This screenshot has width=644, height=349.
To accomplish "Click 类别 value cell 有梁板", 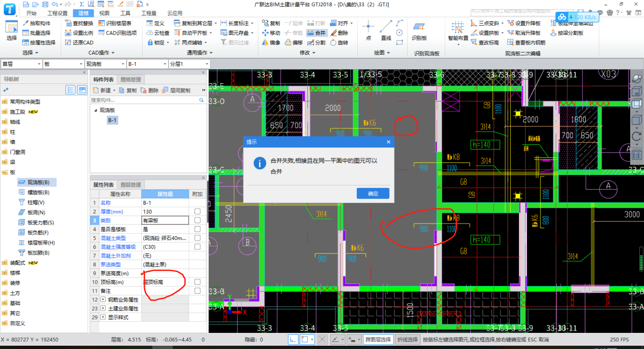I will pos(165,220).
